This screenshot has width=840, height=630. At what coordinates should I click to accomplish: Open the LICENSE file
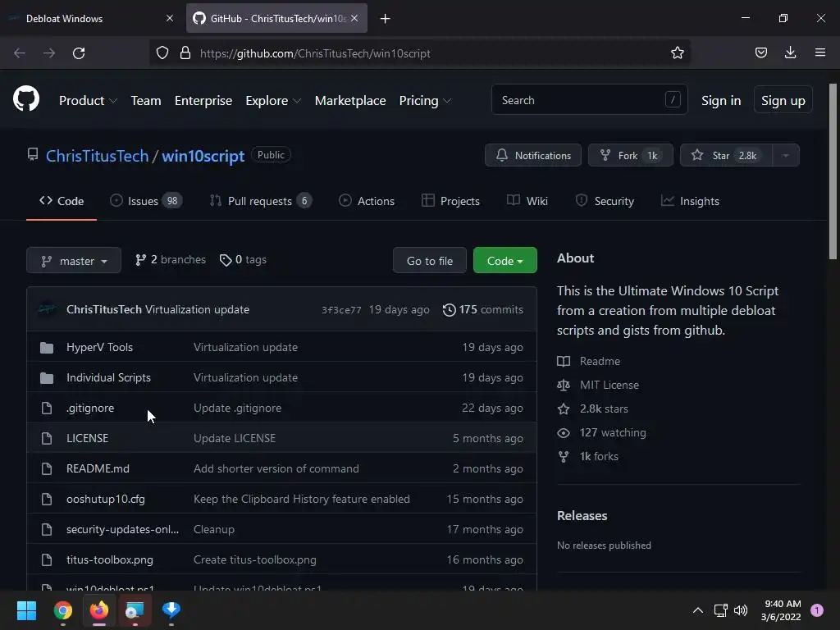tap(87, 438)
